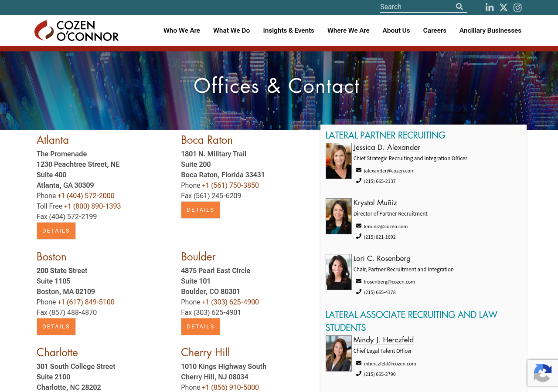Open the LinkedIn social icon
This screenshot has width=558, height=392.
click(490, 7)
